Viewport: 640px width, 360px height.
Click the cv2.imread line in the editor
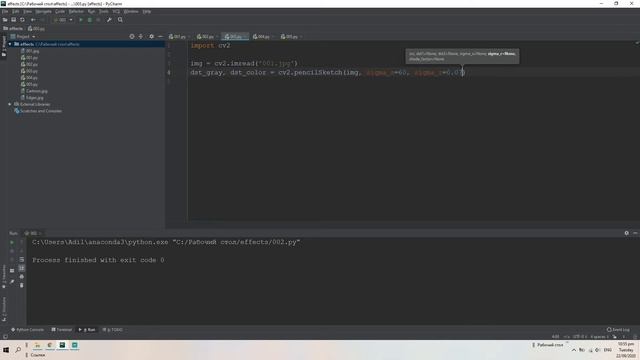244,64
